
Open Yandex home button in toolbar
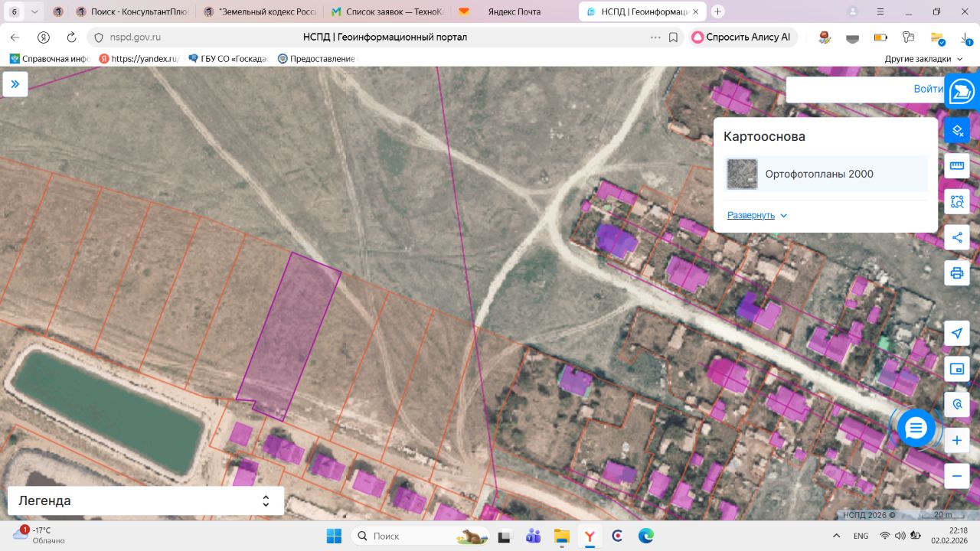click(x=44, y=37)
